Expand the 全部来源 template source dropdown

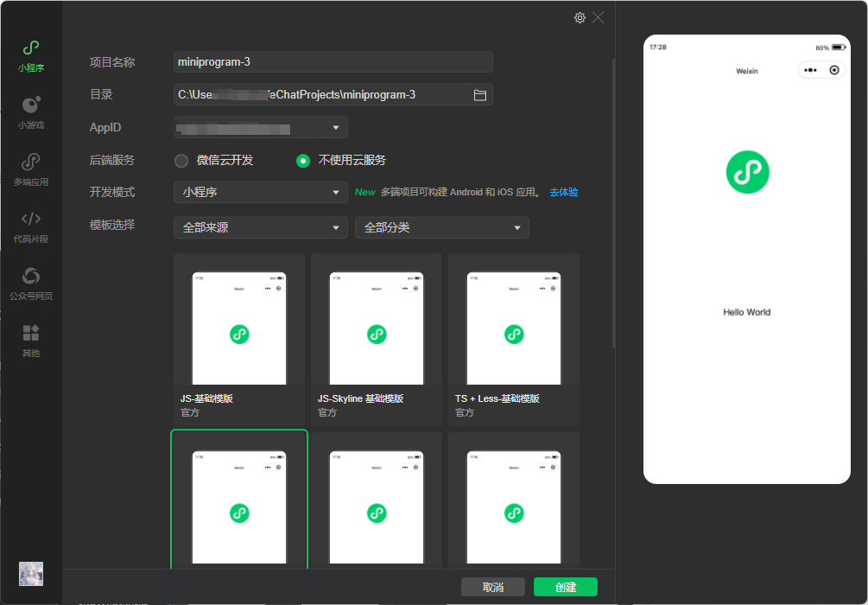(261, 227)
